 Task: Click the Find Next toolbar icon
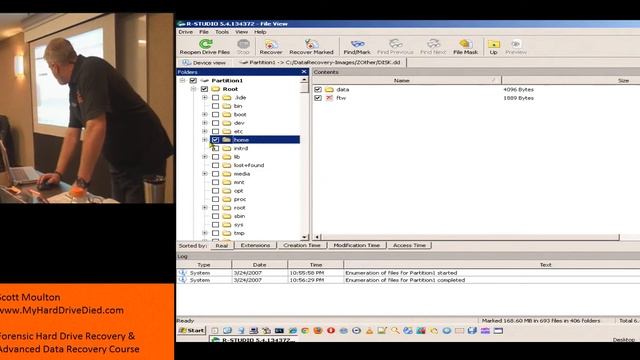click(x=433, y=44)
